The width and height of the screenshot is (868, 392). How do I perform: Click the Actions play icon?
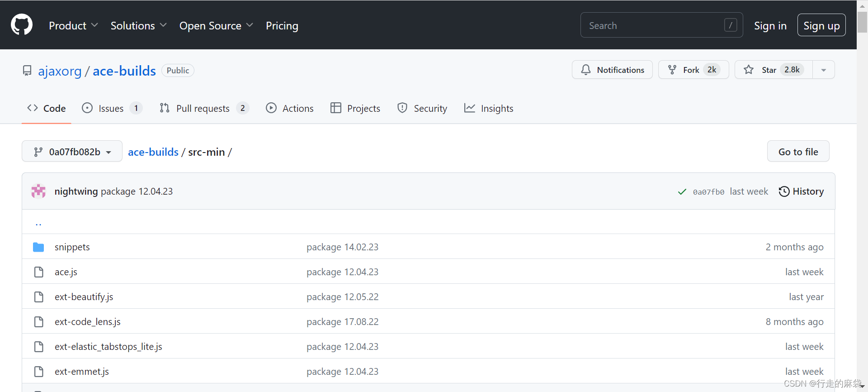pos(271,108)
